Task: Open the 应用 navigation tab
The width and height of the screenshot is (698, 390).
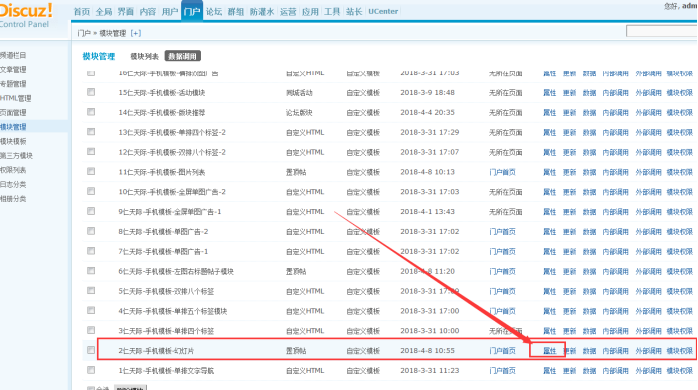Action: [310, 12]
